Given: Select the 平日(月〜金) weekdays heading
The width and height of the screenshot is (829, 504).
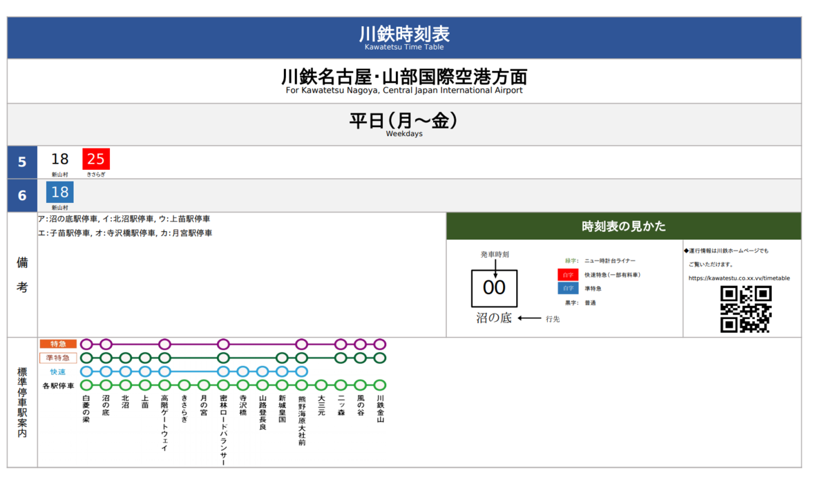Looking at the screenshot, I should [404, 121].
